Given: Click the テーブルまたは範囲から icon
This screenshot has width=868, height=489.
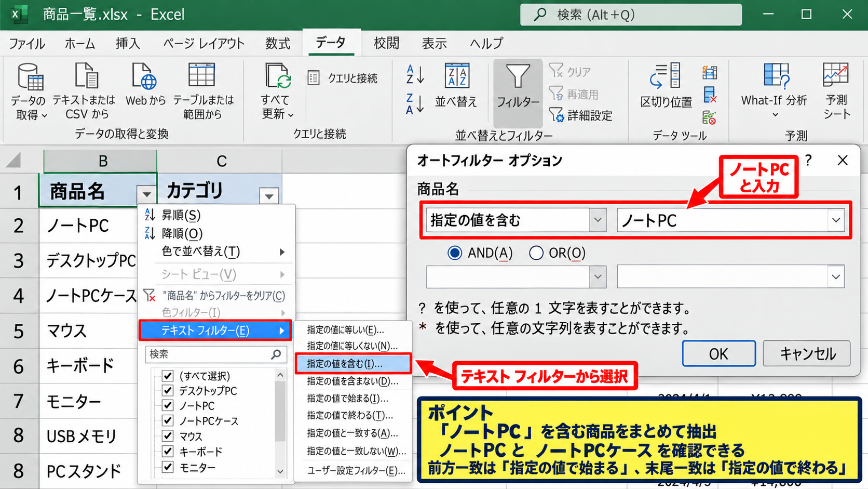Looking at the screenshot, I should click(x=202, y=75).
